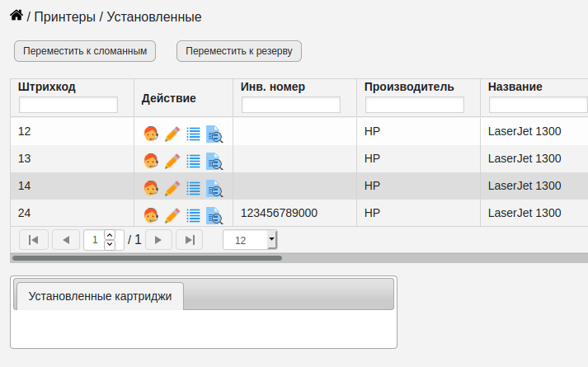Click the home icon in breadcrumb
The height and width of the screenshot is (367, 588).
click(16, 16)
